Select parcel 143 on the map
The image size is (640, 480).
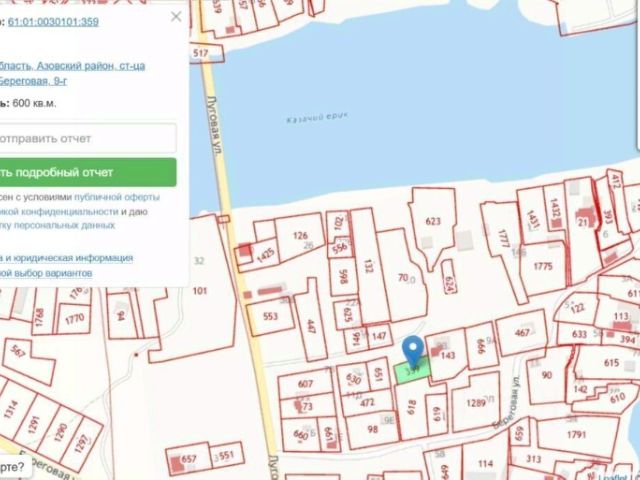point(448,356)
